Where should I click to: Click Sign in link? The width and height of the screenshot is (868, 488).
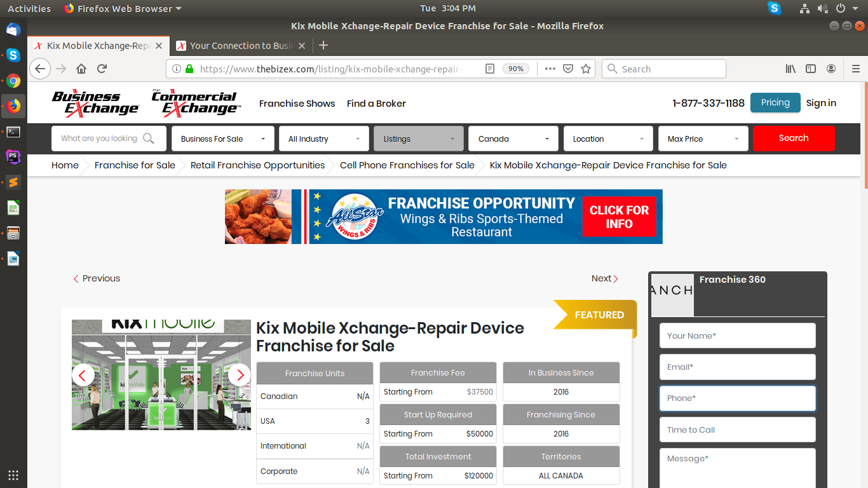[821, 103]
